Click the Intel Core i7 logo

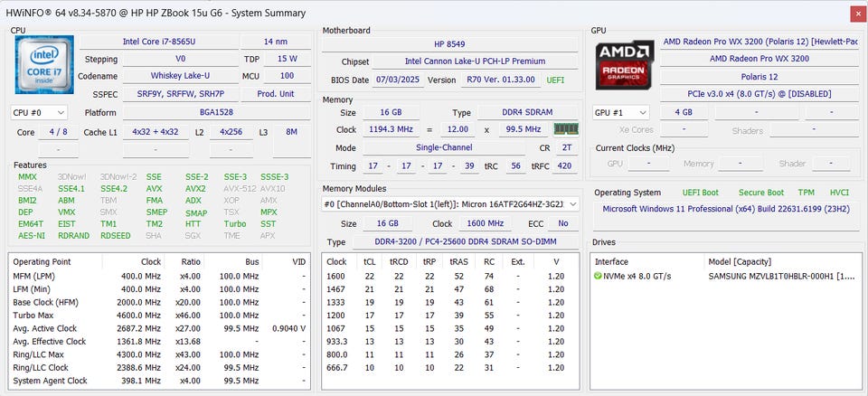(44, 64)
